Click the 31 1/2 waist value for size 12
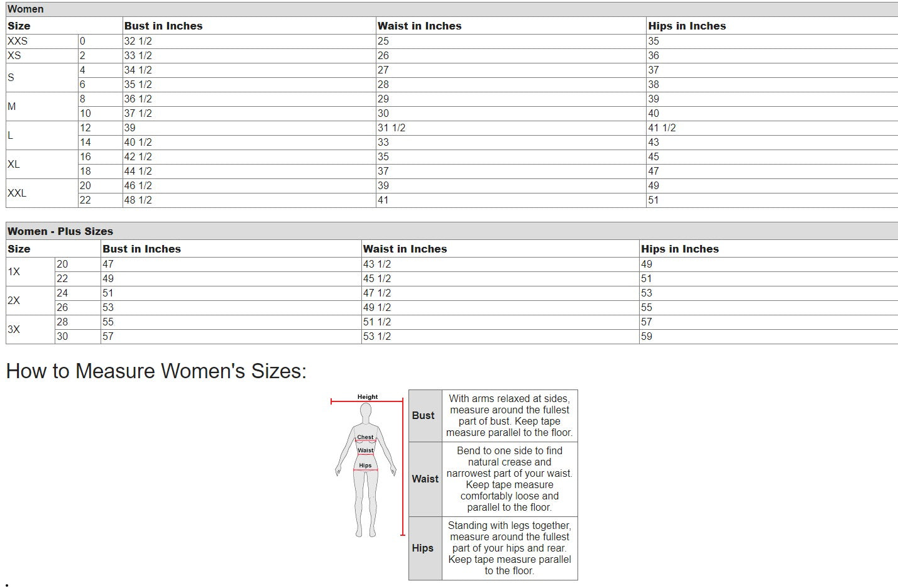898x588 pixels. 392,128
